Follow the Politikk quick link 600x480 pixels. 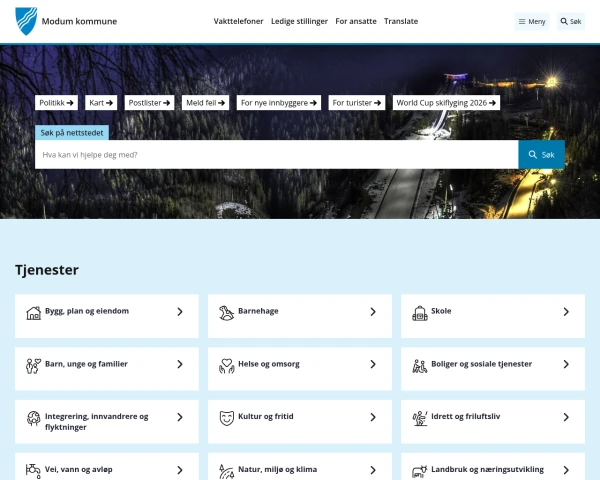coord(56,103)
